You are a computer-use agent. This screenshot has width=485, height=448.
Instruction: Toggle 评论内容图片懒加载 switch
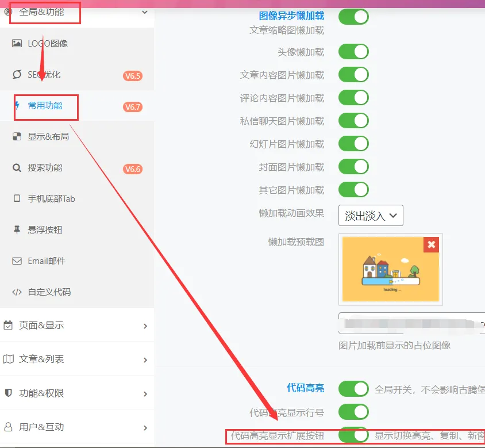point(353,98)
